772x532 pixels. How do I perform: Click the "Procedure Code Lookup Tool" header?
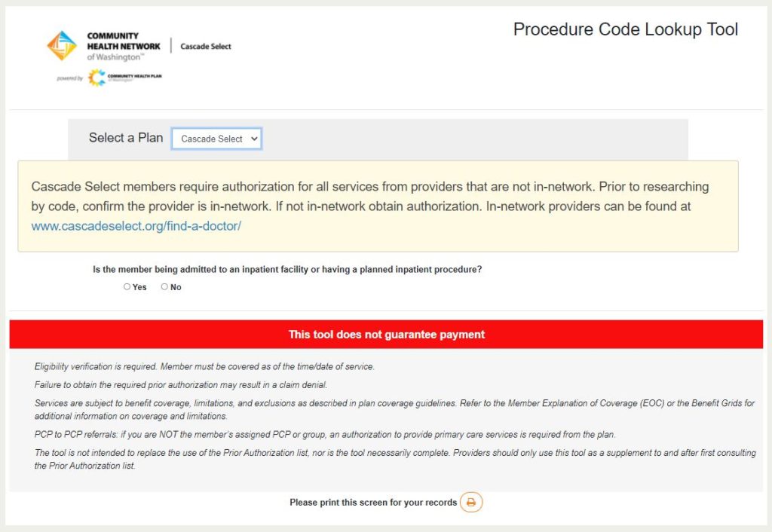point(625,29)
